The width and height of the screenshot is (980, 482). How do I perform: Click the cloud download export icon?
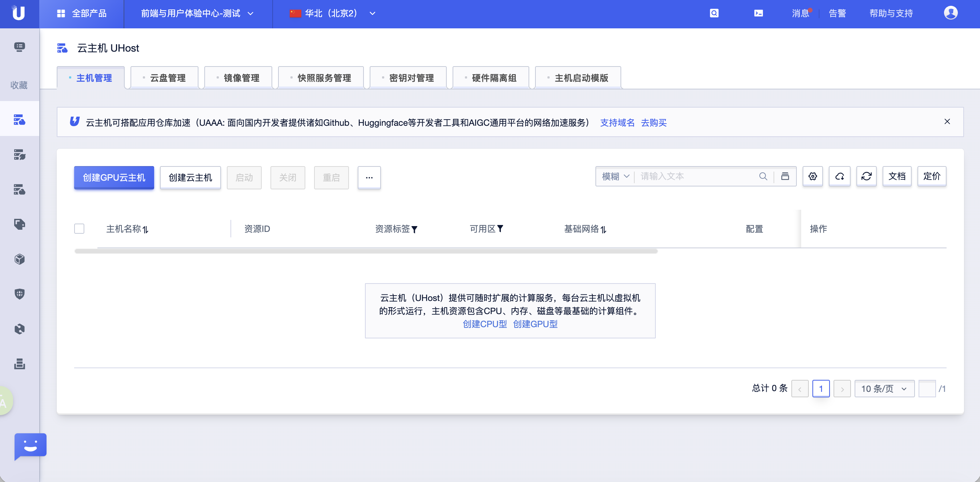[840, 176]
